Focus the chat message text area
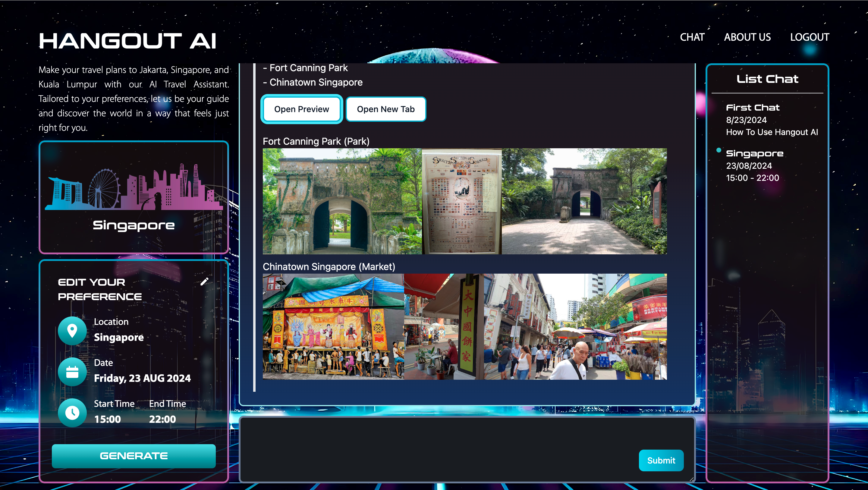Viewport: 868px width, 490px height. [x=438, y=448]
